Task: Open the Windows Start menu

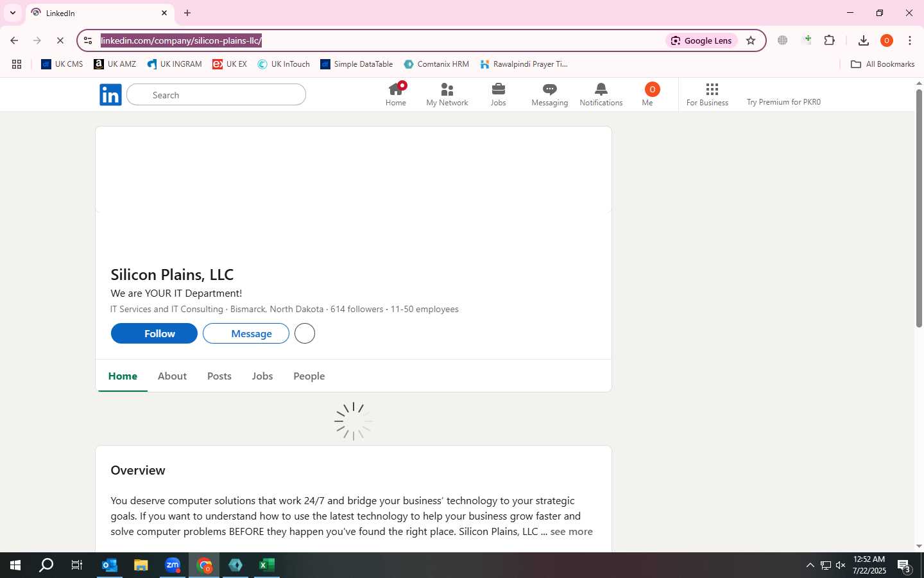Action: pos(15,565)
